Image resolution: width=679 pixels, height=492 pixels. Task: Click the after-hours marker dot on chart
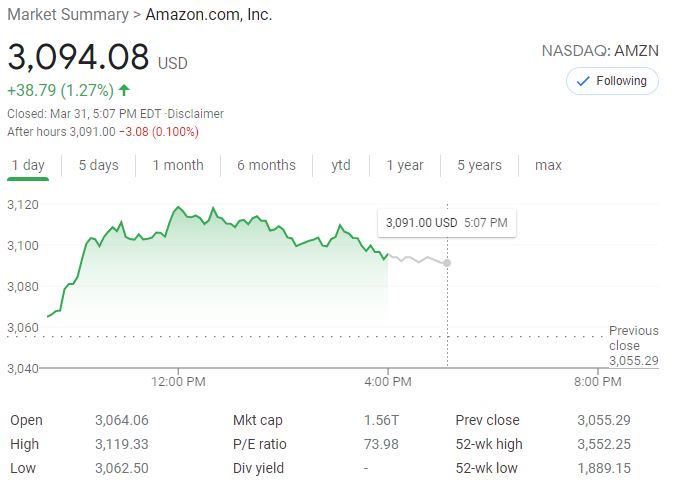pyautogui.click(x=447, y=263)
